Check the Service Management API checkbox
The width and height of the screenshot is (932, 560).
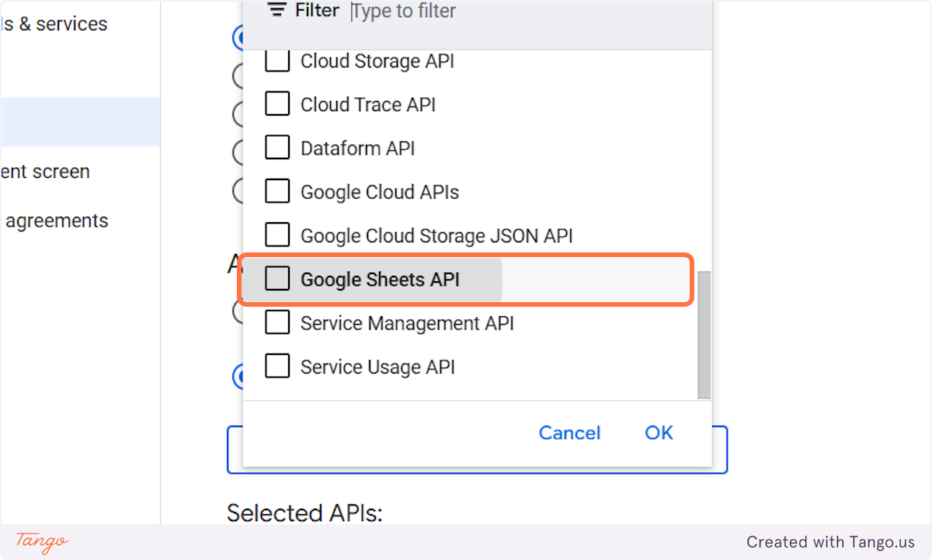click(276, 322)
